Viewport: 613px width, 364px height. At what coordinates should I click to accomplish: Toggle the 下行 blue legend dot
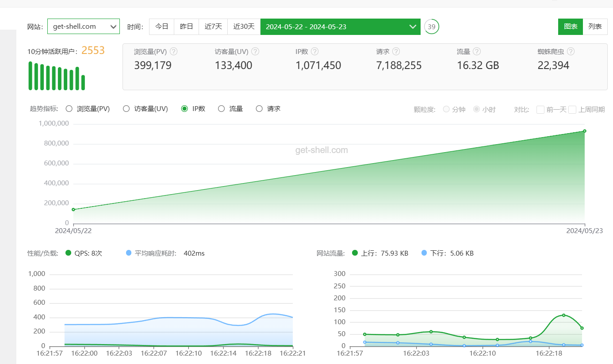tap(424, 253)
